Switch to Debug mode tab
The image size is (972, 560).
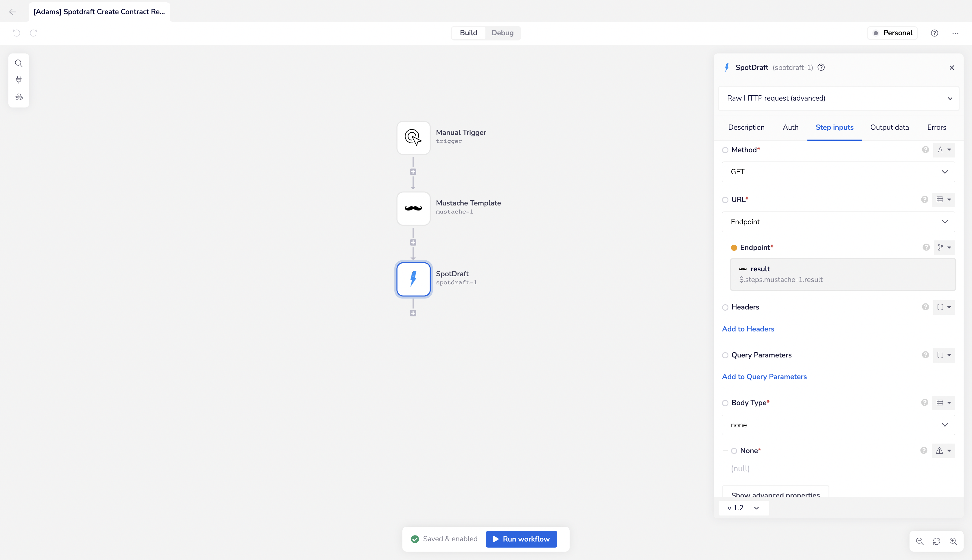pyautogui.click(x=502, y=33)
